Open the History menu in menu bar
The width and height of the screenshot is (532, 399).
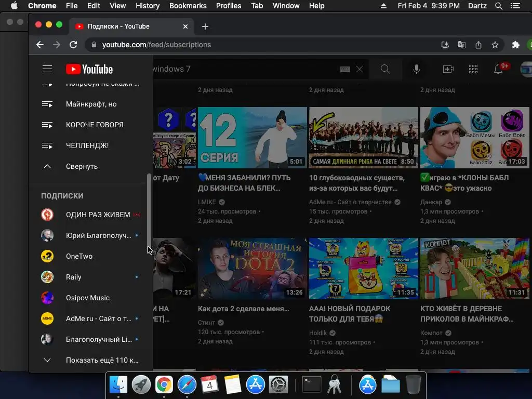(148, 6)
